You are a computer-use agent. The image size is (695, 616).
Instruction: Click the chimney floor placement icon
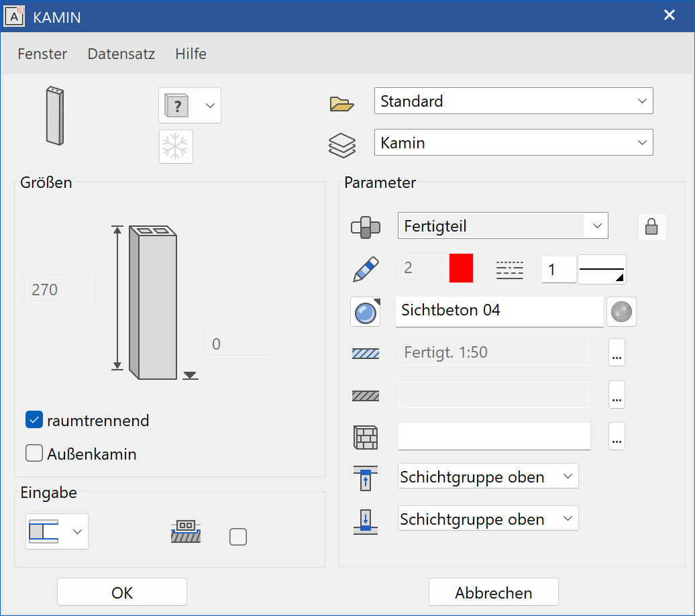click(186, 531)
